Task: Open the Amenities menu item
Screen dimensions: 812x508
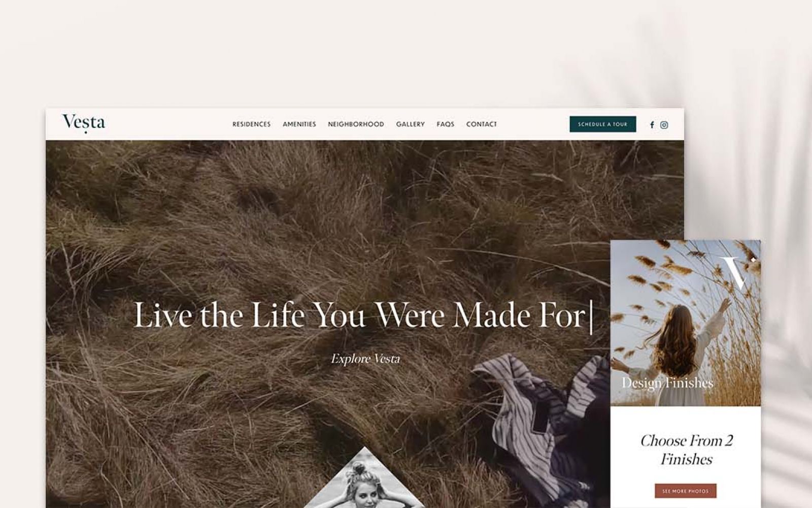Action: (x=299, y=124)
